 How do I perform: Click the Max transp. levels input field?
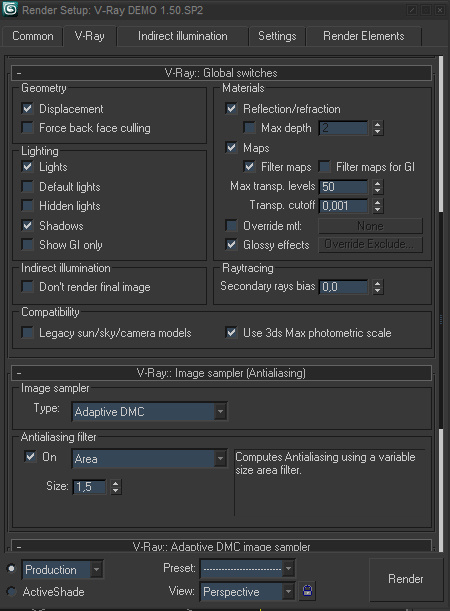343,187
